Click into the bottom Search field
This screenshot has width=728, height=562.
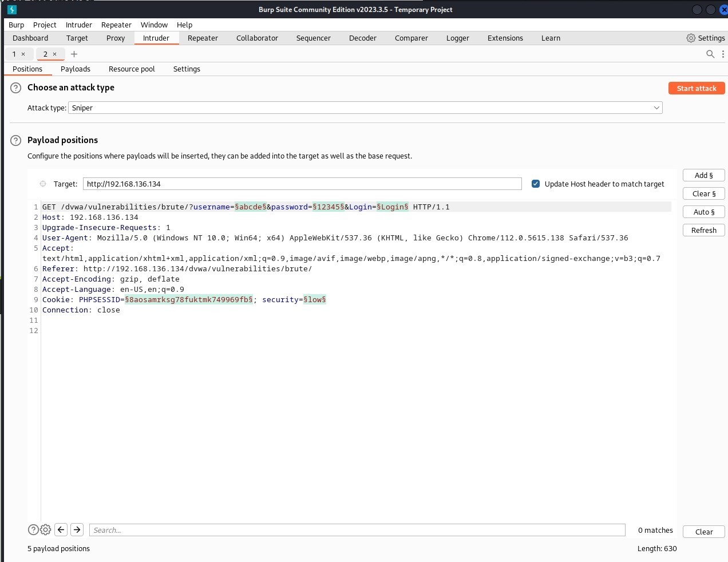[x=357, y=530]
